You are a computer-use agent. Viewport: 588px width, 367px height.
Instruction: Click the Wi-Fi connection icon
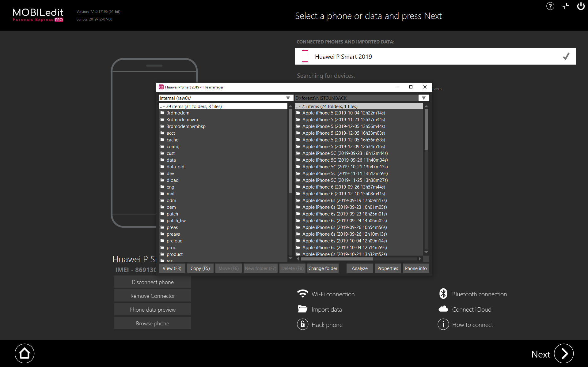coord(303,294)
